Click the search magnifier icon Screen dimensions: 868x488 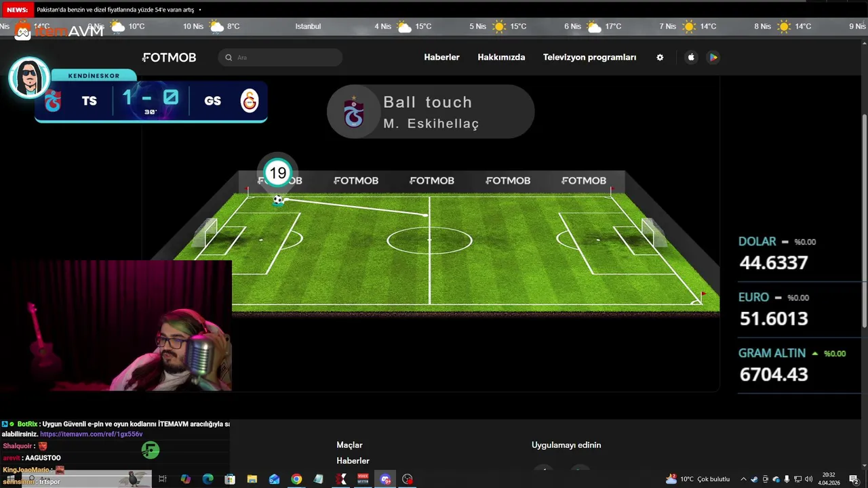(x=229, y=58)
